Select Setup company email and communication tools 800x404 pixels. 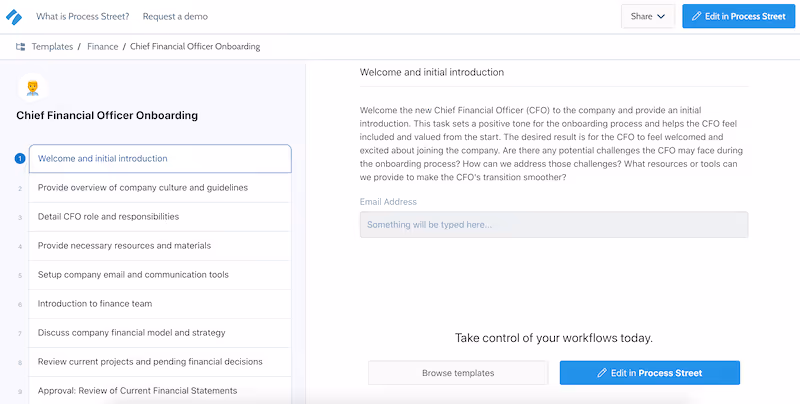click(160, 275)
